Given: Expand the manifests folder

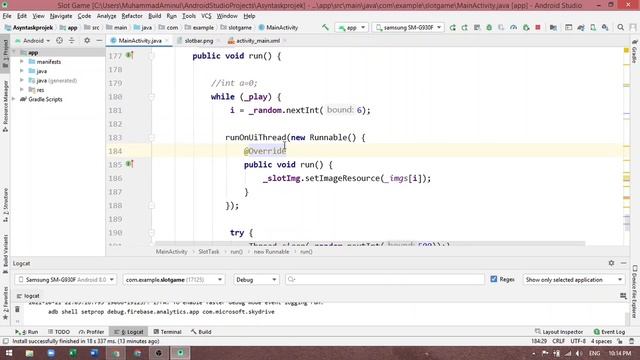Looking at the screenshot, I should tap(22, 62).
